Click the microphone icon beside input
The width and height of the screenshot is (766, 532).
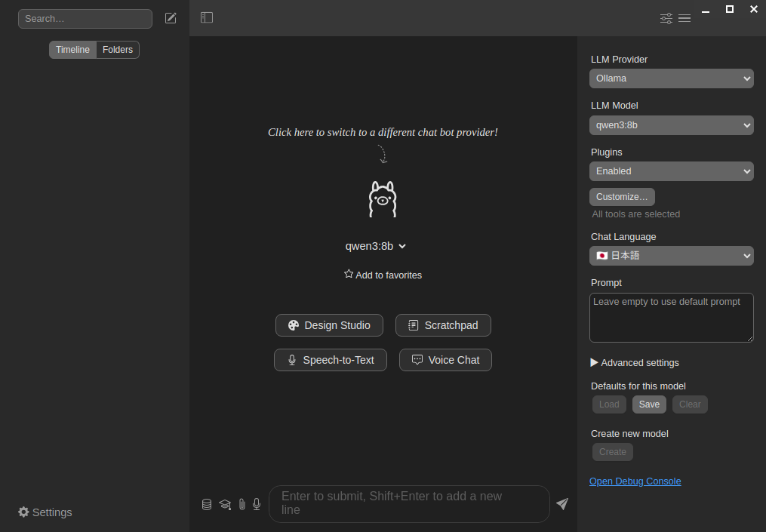pyautogui.click(x=257, y=504)
